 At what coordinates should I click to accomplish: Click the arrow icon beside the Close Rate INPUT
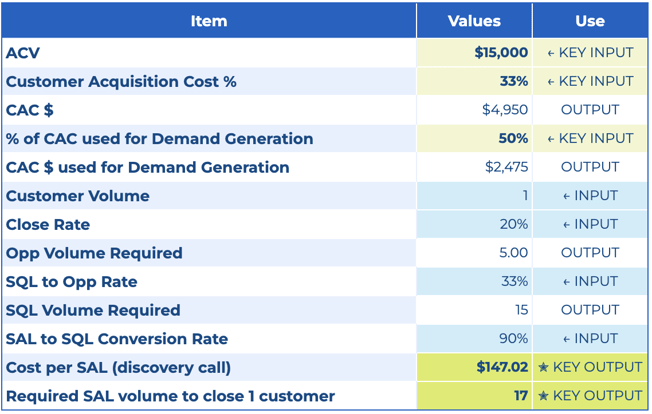click(x=566, y=225)
